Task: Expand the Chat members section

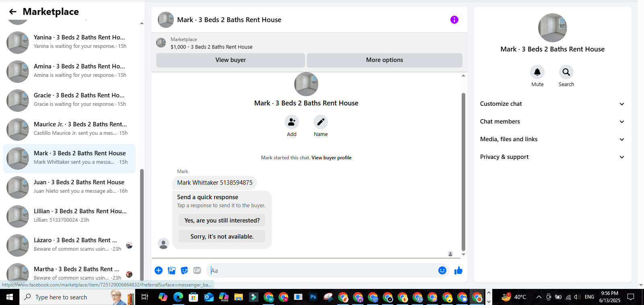Action: tap(552, 122)
